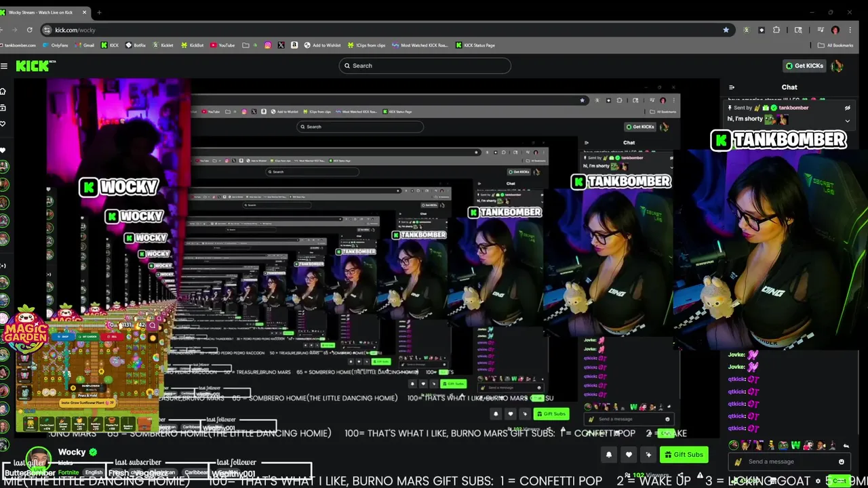Open tankbomber's profile in pinned message
Viewport: 868px width, 488px height.
pyautogui.click(x=793, y=108)
